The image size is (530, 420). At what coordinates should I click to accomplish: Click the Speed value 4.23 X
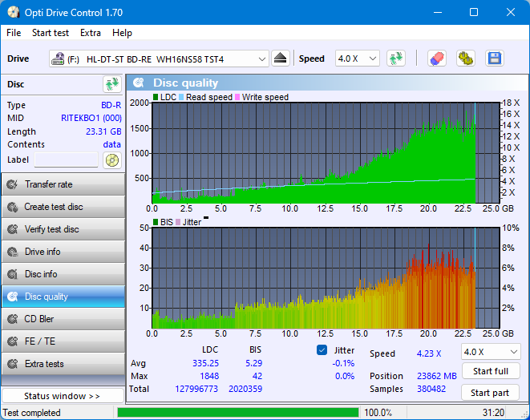click(429, 353)
